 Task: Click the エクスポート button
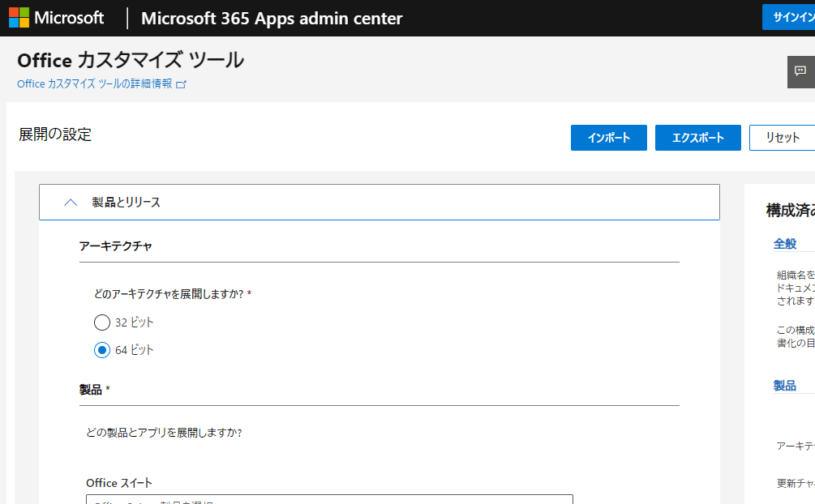point(698,138)
